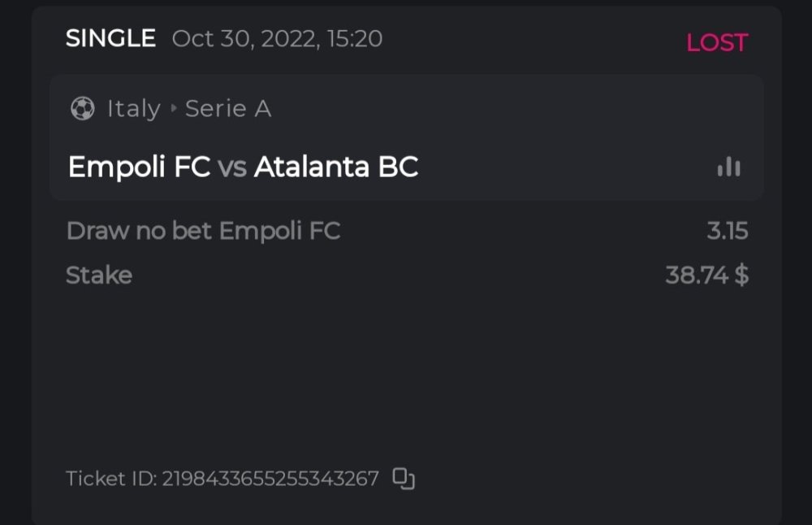Click the 3.15 odds value
The image size is (812, 525).
point(727,231)
